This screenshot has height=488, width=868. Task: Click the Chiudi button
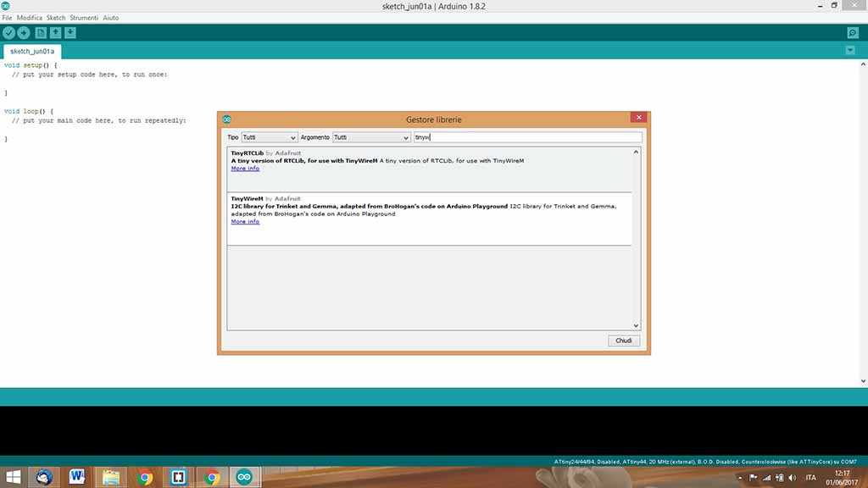(623, 341)
